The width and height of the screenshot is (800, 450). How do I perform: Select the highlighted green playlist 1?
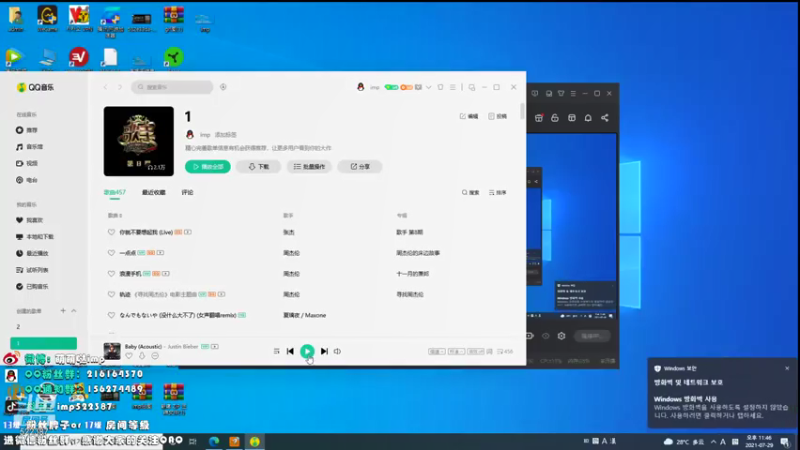pyautogui.click(x=43, y=343)
